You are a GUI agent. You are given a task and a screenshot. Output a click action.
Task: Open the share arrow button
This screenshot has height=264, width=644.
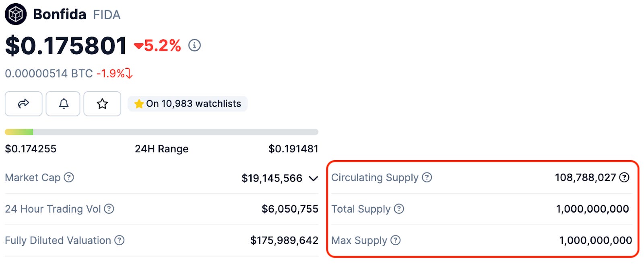(x=23, y=104)
